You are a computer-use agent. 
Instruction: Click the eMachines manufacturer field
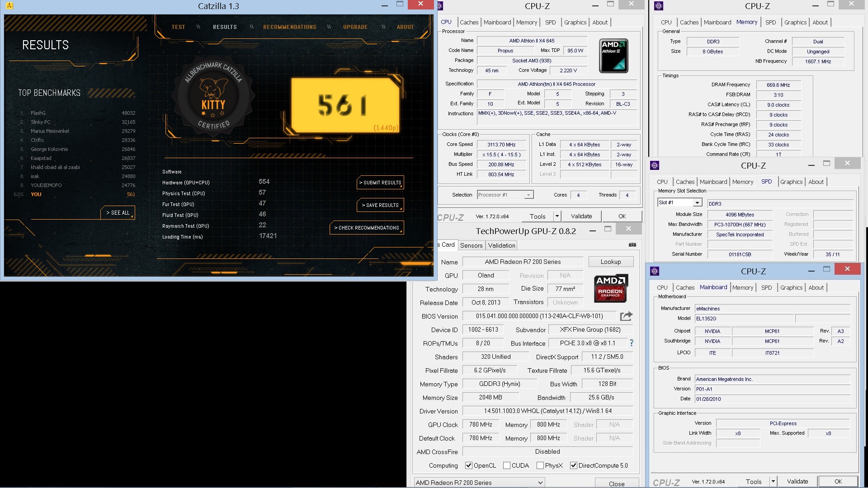click(x=772, y=309)
